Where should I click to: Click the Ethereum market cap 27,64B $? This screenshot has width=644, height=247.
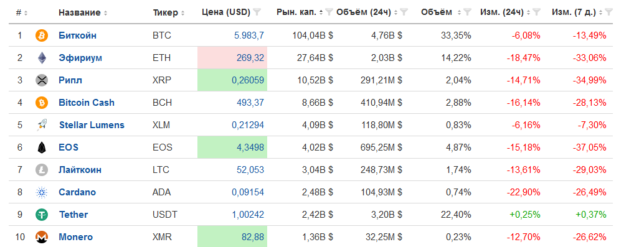(x=315, y=58)
